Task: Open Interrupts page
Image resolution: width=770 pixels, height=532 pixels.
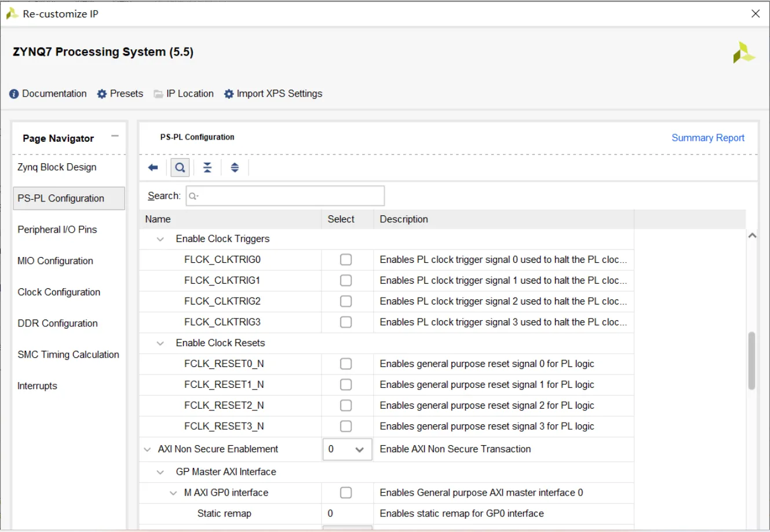Action: point(37,386)
